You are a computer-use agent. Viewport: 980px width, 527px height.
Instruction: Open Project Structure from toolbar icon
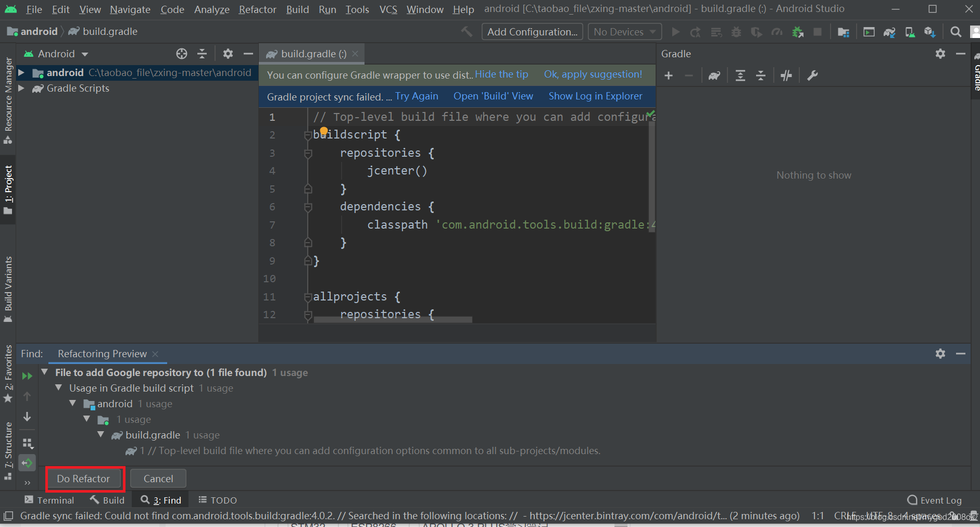click(844, 32)
